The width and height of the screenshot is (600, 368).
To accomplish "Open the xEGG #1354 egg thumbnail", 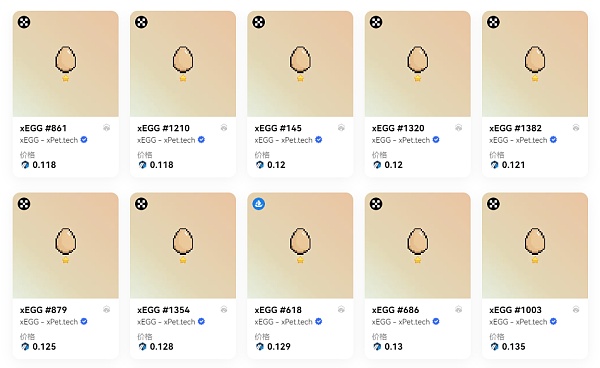I will [183, 246].
